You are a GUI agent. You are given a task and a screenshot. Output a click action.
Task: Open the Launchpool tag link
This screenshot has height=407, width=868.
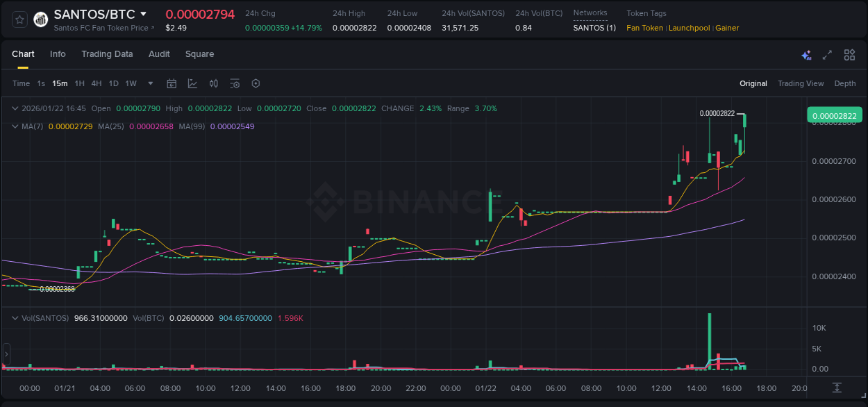(x=689, y=28)
